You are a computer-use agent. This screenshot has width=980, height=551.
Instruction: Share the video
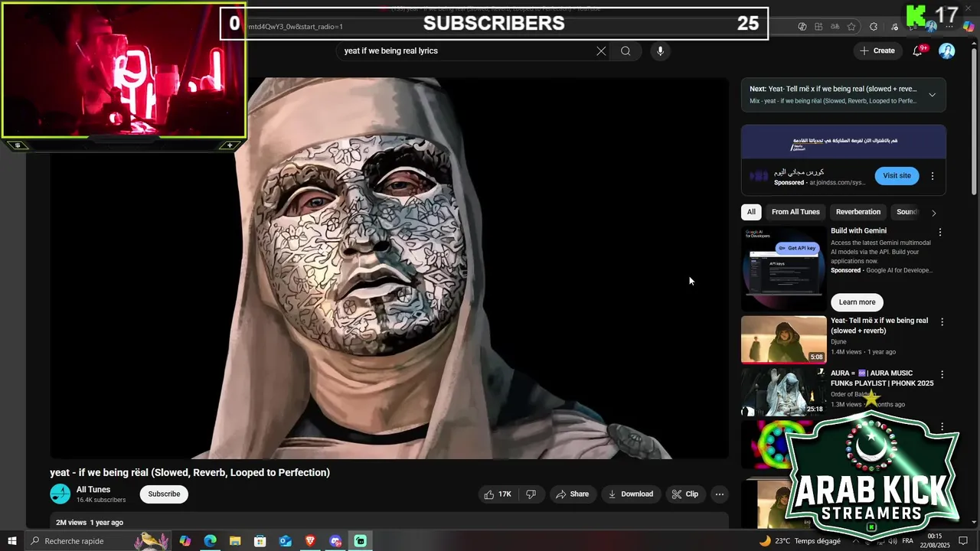(572, 494)
